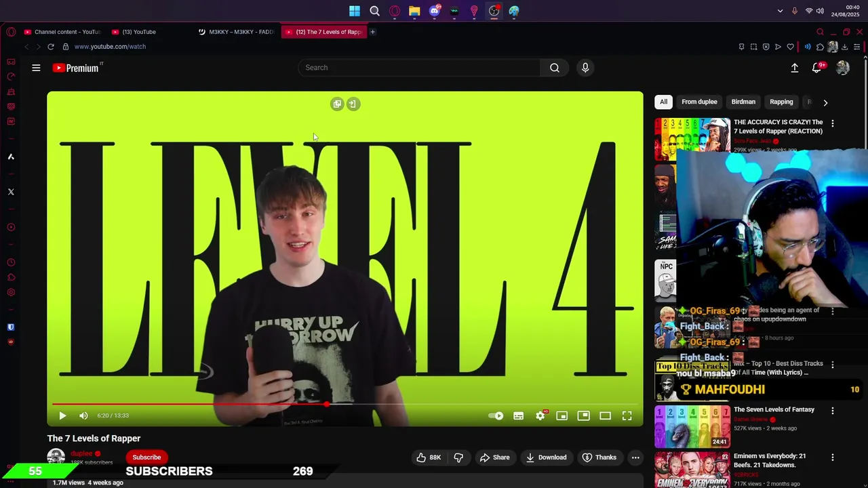
Task: Open options for THE ACCURACY IS CRAZY video
Action: pyautogui.click(x=833, y=123)
